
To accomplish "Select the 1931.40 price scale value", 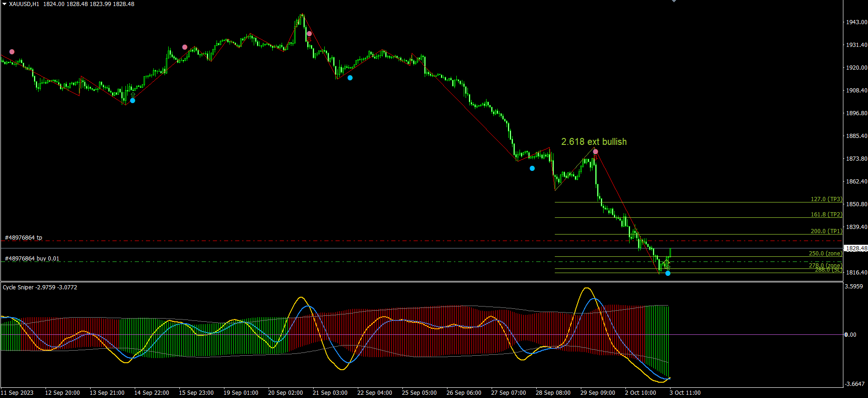I will (856, 45).
